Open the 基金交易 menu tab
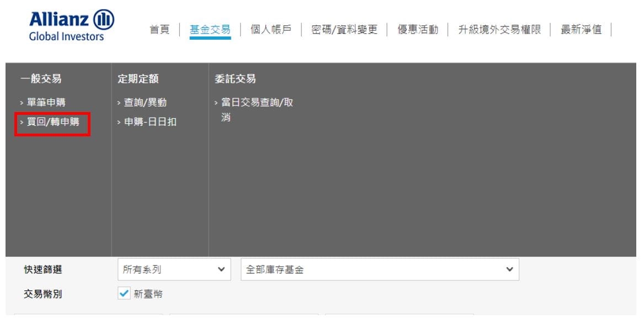The image size is (644, 324). tap(210, 30)
